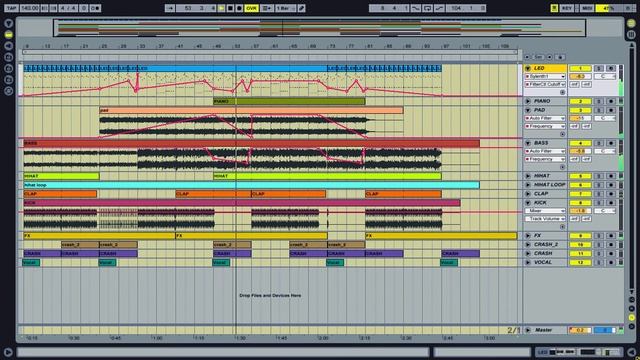Jump to next locator arrow button

(549, 57)
